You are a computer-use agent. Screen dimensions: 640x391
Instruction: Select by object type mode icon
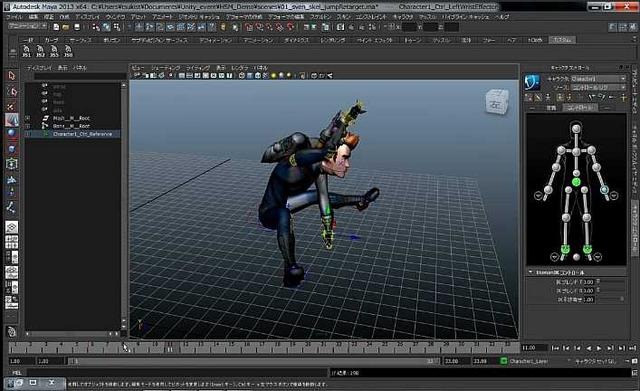point(106,27)
